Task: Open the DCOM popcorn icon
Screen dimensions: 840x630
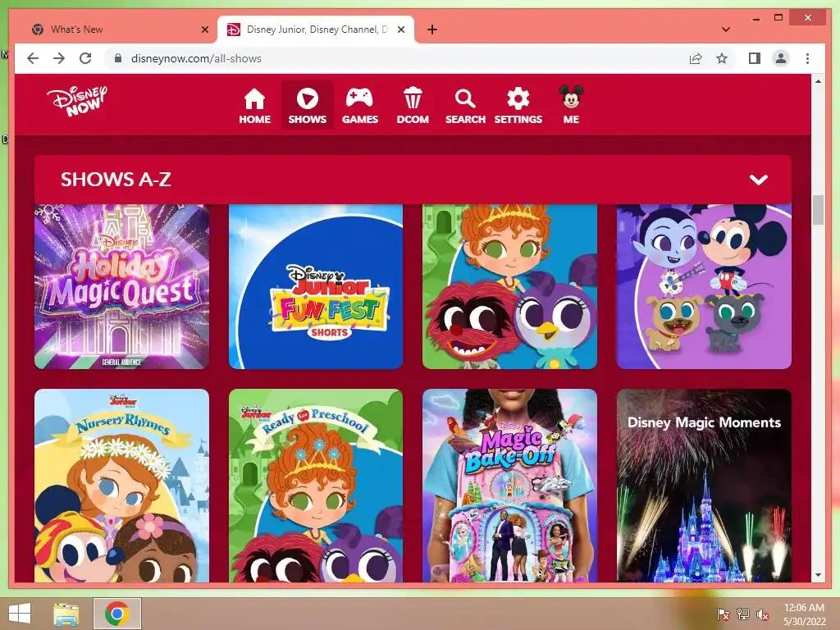Action: point(413,98)
